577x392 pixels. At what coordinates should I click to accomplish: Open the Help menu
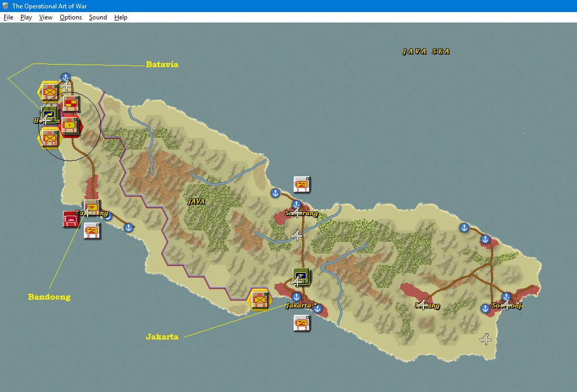(x=121, y=17)
